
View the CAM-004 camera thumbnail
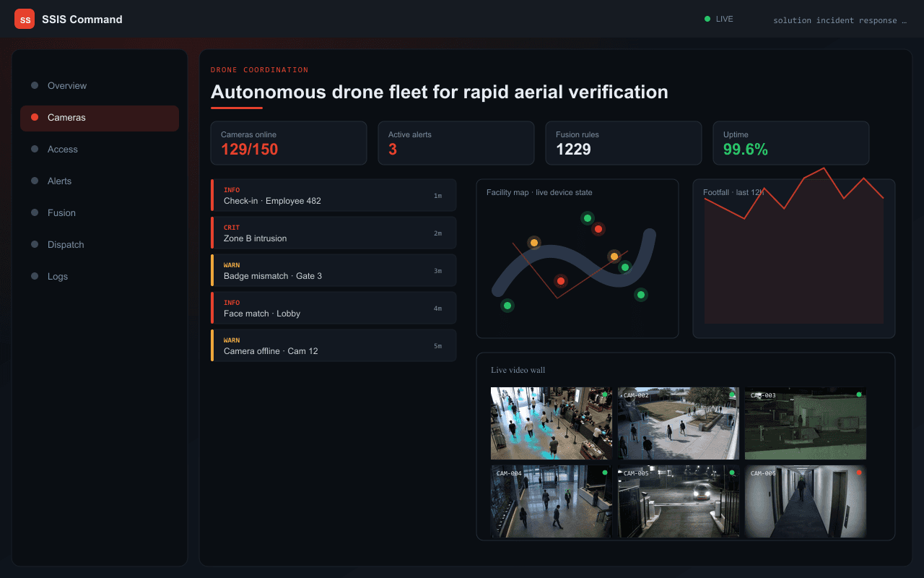(552, 501)
